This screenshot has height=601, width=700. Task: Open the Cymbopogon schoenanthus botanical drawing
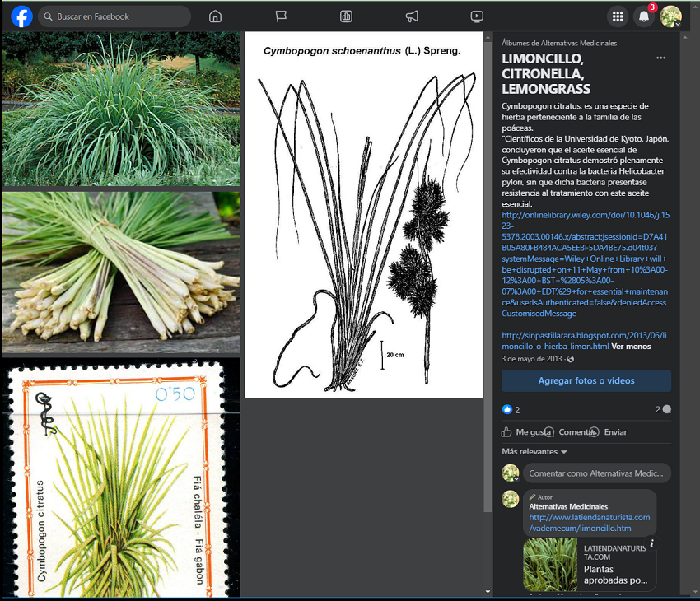pyautogui.click(x=362, y=216)
